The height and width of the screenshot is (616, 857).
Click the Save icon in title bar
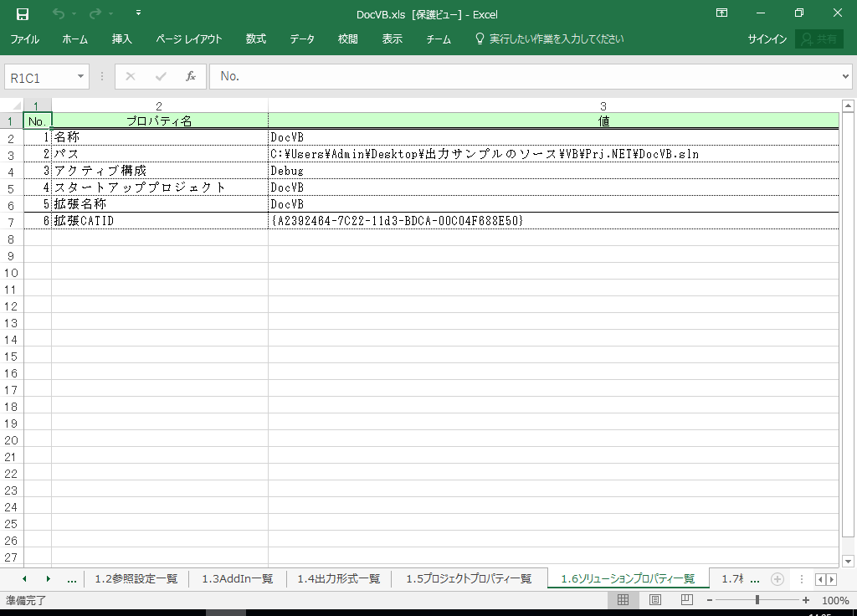23,13
